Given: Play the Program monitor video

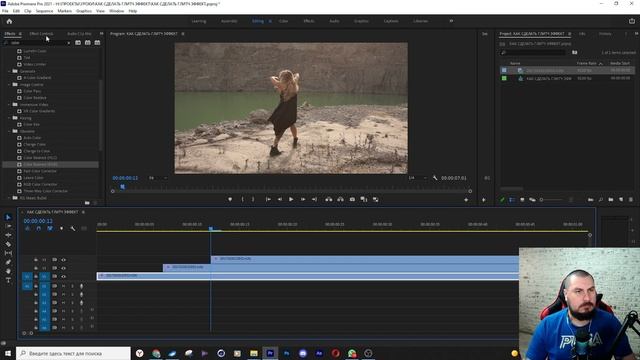Looking at the screenshot, I should pos(291,200).
